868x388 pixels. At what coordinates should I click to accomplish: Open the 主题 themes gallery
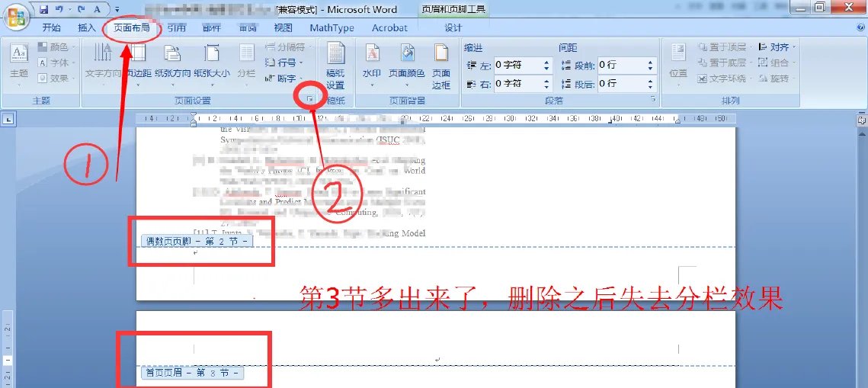tap(19, 64)
